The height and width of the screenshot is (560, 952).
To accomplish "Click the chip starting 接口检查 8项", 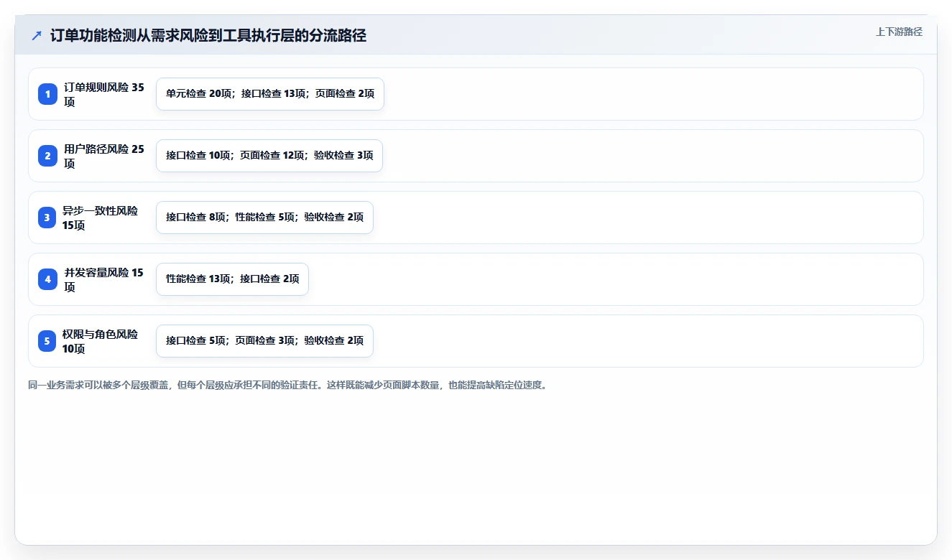I will tap(264, 218).
